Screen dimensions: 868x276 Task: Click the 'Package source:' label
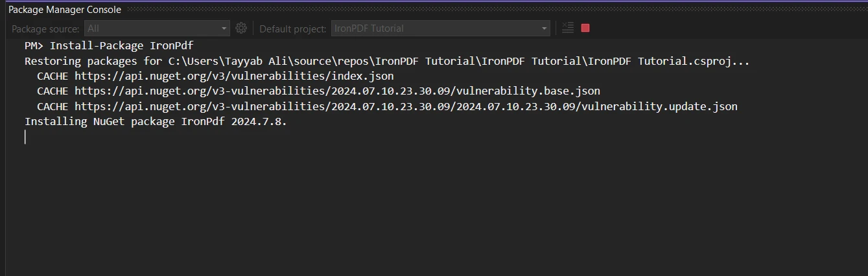click(45, 29)
